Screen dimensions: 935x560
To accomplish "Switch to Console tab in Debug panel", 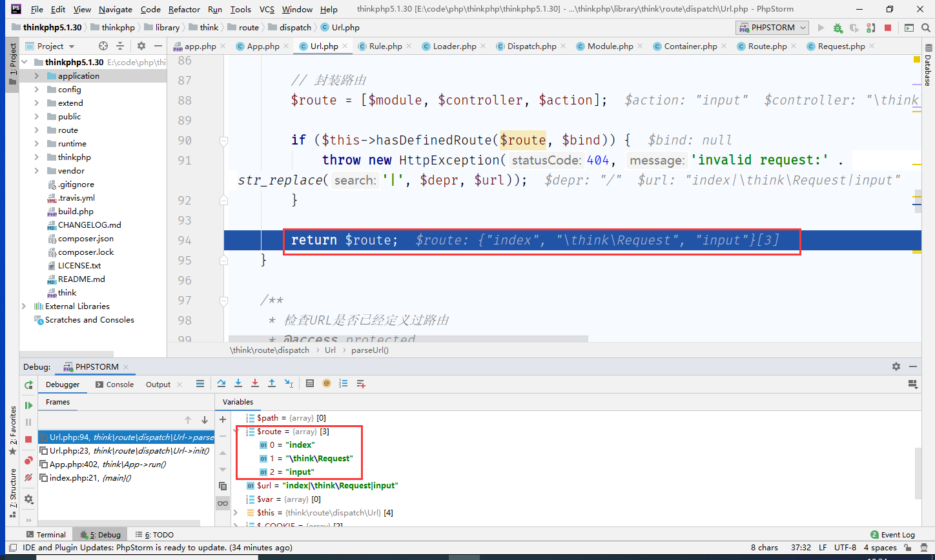I will pyautogui.click(x=114, y=384).
